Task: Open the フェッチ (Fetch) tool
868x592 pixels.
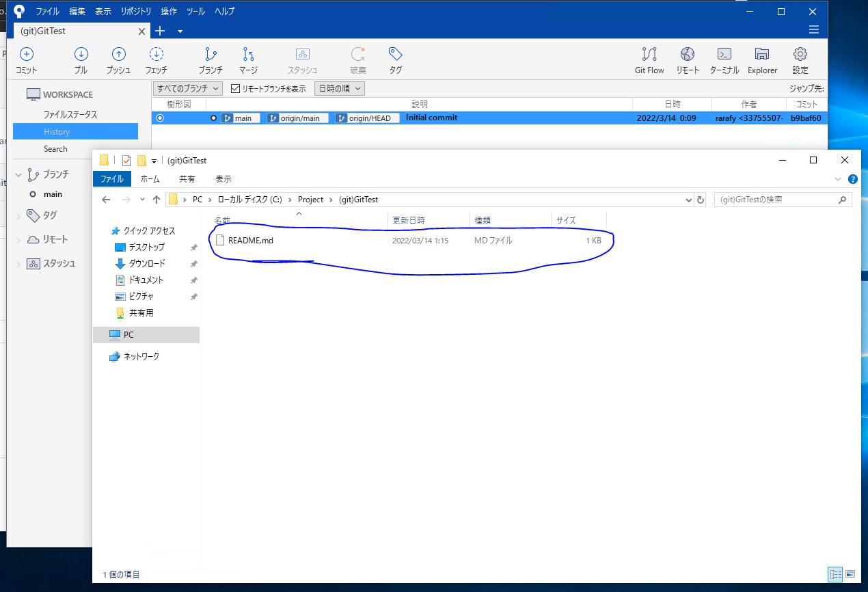Action: 157,59
